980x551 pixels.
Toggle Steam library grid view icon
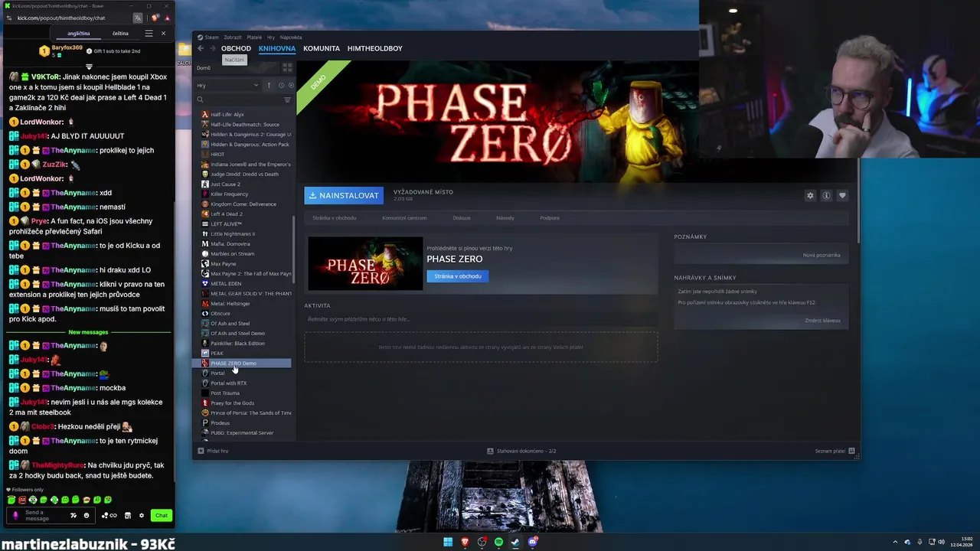(287, 67)
